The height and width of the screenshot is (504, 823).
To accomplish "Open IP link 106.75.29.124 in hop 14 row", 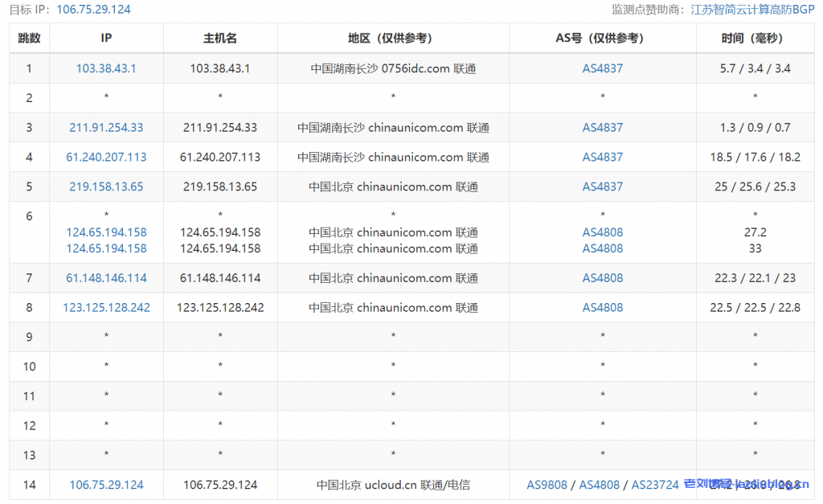I will click(106, 485).
